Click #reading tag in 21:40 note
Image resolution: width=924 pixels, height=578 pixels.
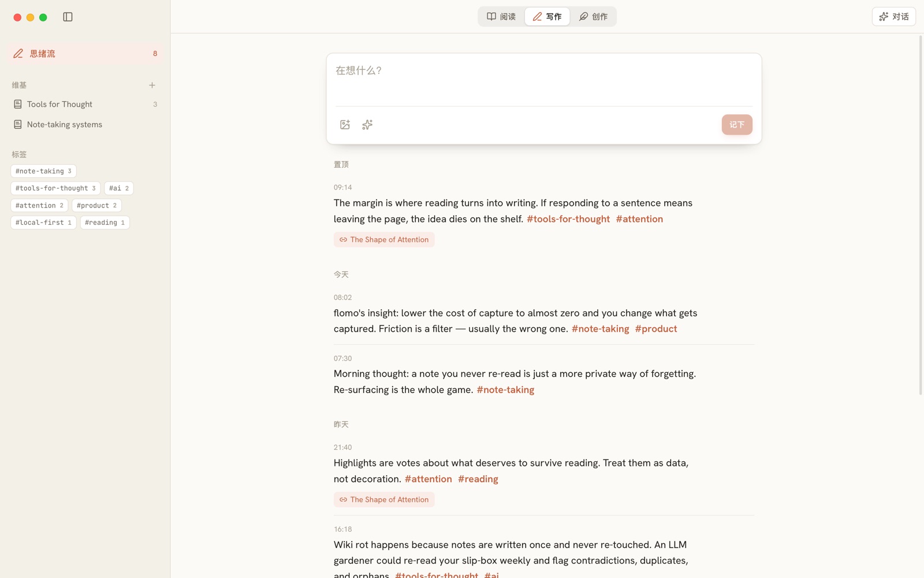pyautogui.click(x=478, y=479)
